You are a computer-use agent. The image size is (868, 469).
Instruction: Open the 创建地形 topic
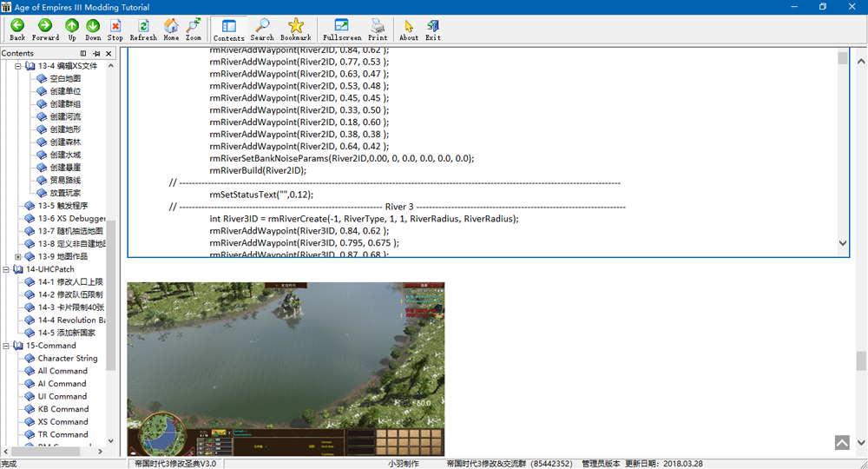(65, 129)
